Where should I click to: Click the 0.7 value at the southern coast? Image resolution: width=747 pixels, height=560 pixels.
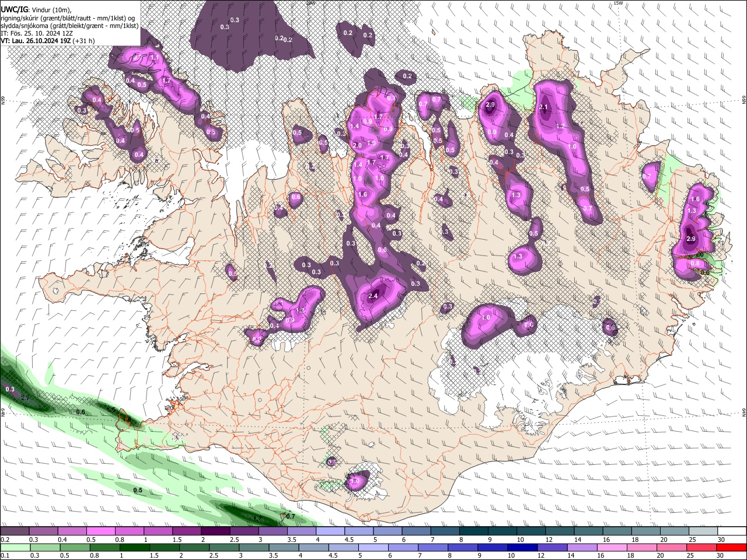coord(291,516)
